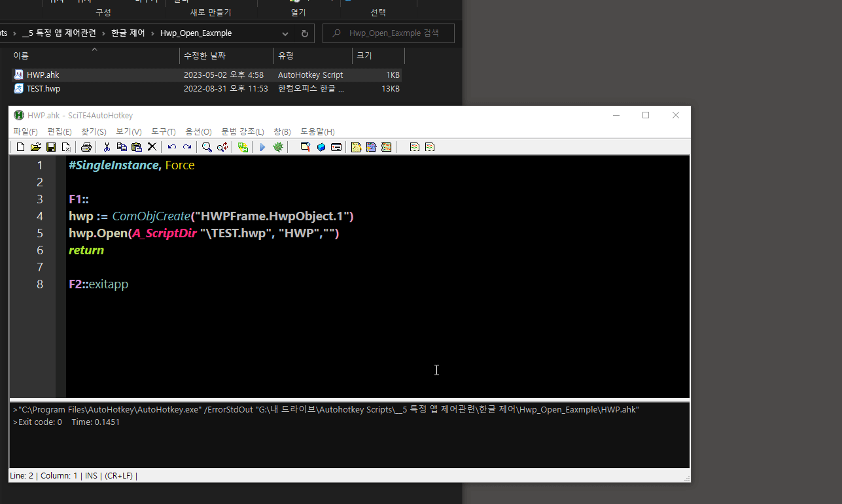842x504 pixels.
Task: Sort Explorer list by 유형 column
Action: [x=313, y=56]
